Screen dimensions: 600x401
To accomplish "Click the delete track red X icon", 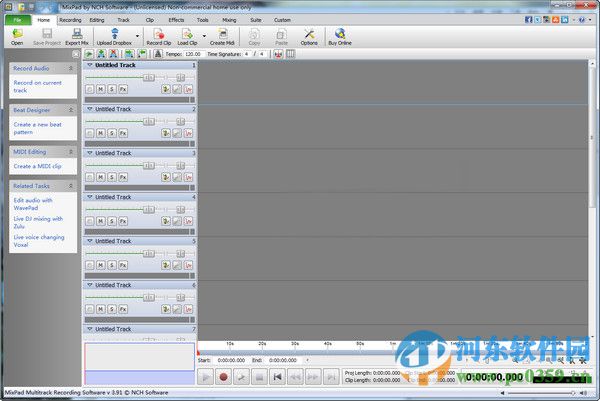I will [x=113, y=54].
